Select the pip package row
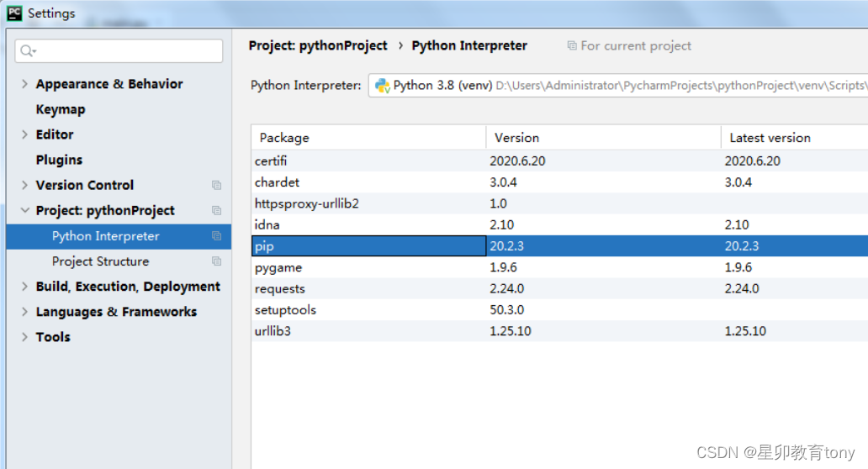The height and width of the screenshot is (469, 868). 559,246
